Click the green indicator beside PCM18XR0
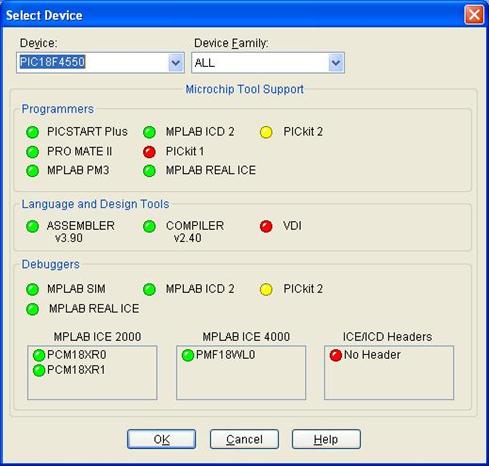 point(39,355)
